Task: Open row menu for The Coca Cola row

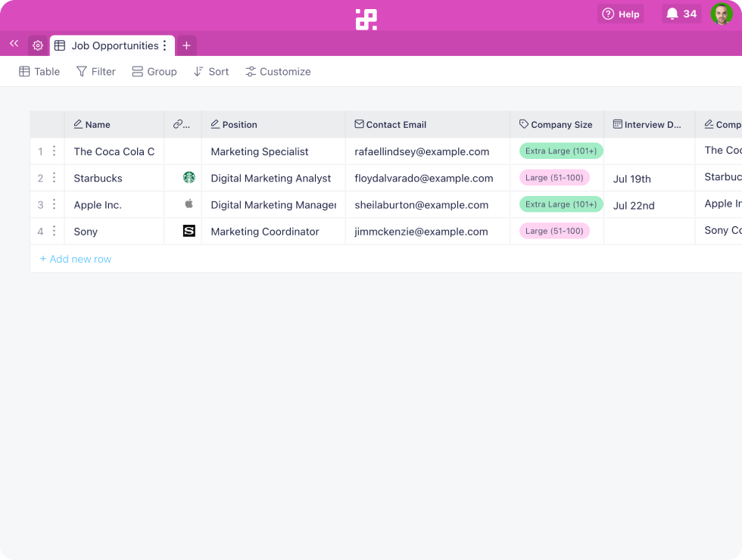Action: [x=54, y=151]
